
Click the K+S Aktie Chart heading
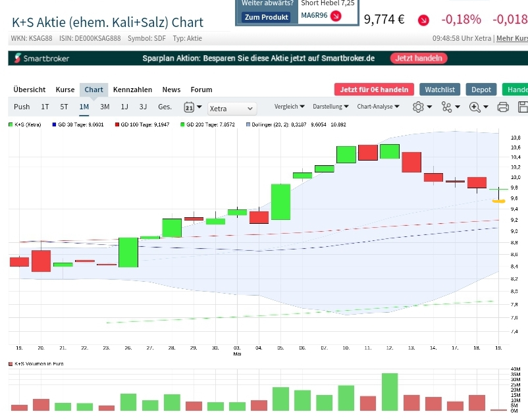[107, 22]
